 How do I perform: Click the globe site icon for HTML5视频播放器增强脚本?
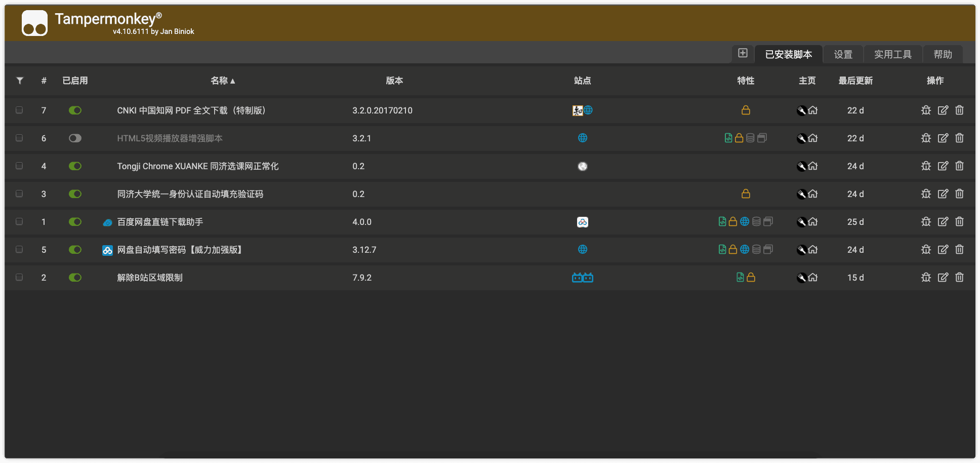pos(583,138)
